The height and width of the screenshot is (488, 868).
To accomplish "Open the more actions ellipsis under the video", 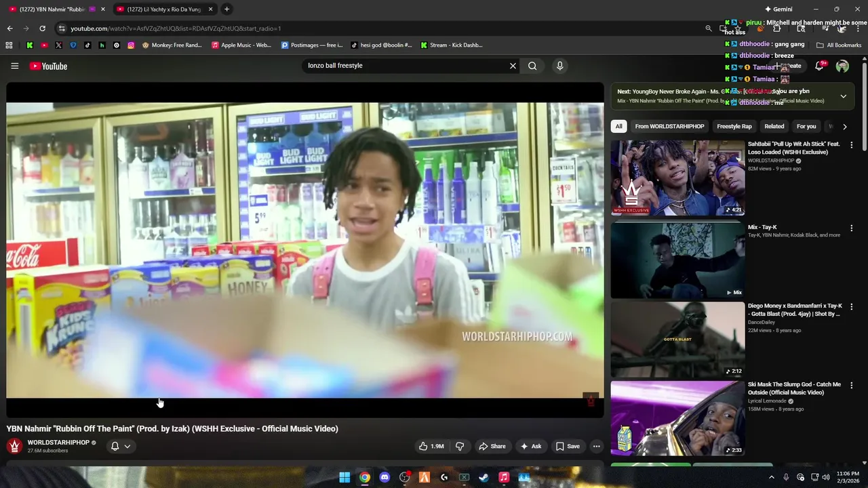I will click(596, 446).
